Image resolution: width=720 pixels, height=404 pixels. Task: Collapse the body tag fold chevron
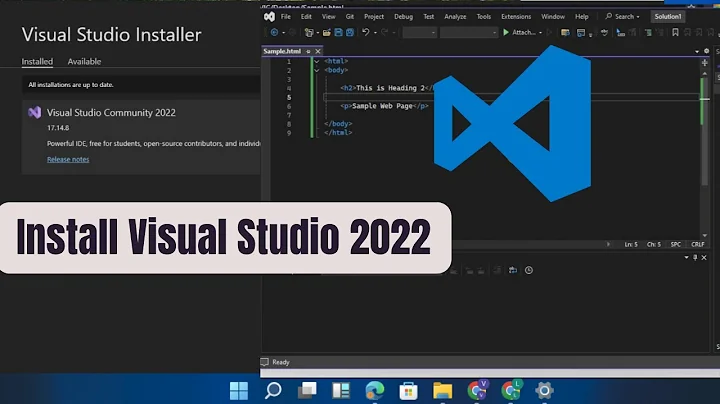click(316, 70)
